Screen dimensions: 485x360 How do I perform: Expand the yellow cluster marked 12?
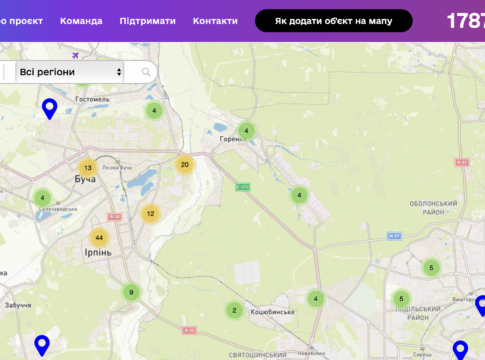[x=150, y=214]
